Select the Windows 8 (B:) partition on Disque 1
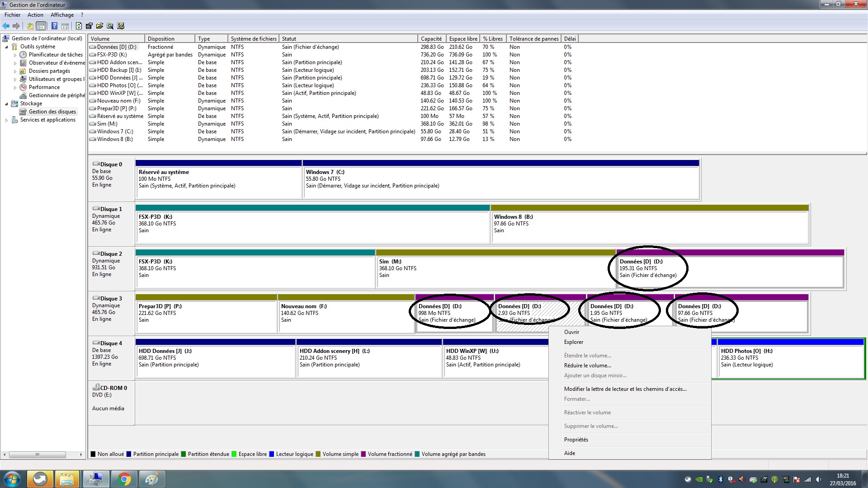This screenshot has width=868, height=488. pyautogui.click(x=650, y=224)
